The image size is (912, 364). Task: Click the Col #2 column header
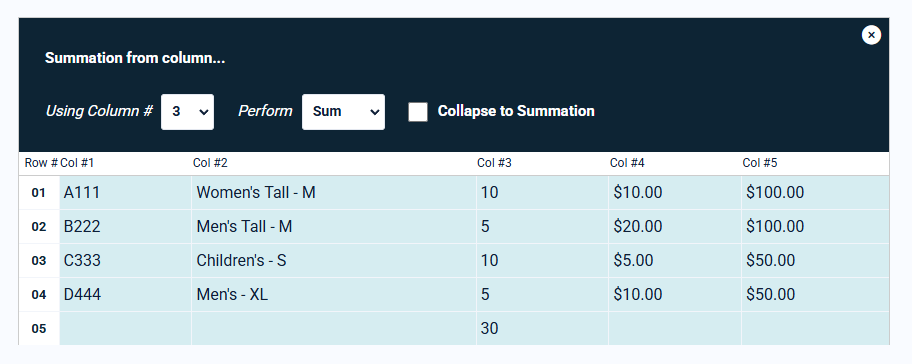point(210,163)
